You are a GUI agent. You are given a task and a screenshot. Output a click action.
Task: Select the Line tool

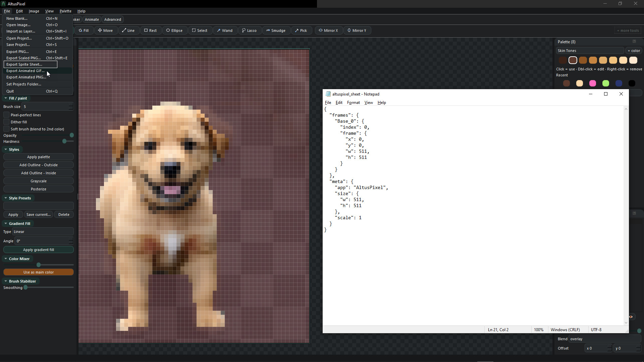[x=128, y=31]
